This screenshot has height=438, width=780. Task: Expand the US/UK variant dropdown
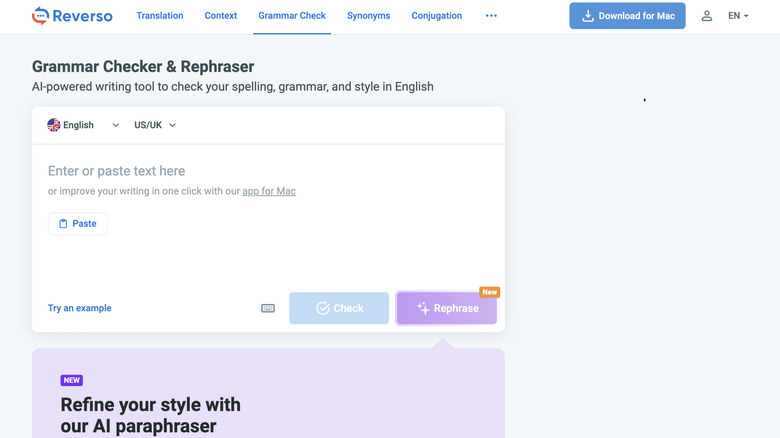(x=155, y=125)
